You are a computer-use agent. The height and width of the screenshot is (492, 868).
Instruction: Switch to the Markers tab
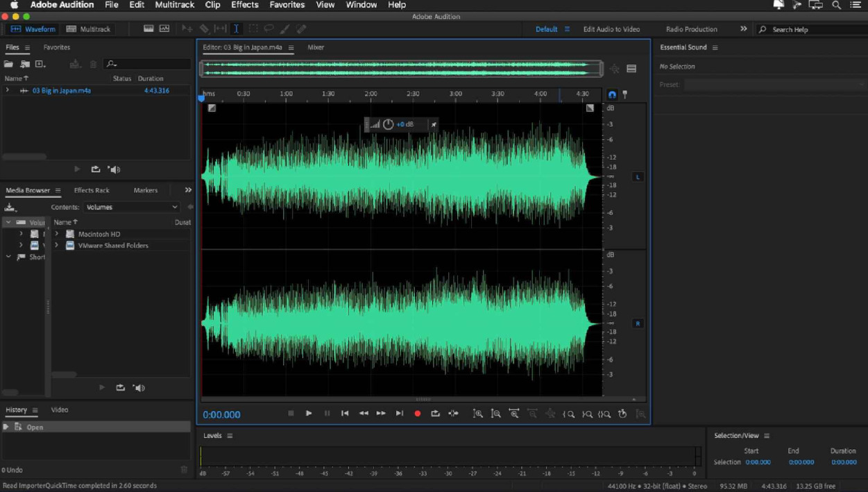pos(146,190)
